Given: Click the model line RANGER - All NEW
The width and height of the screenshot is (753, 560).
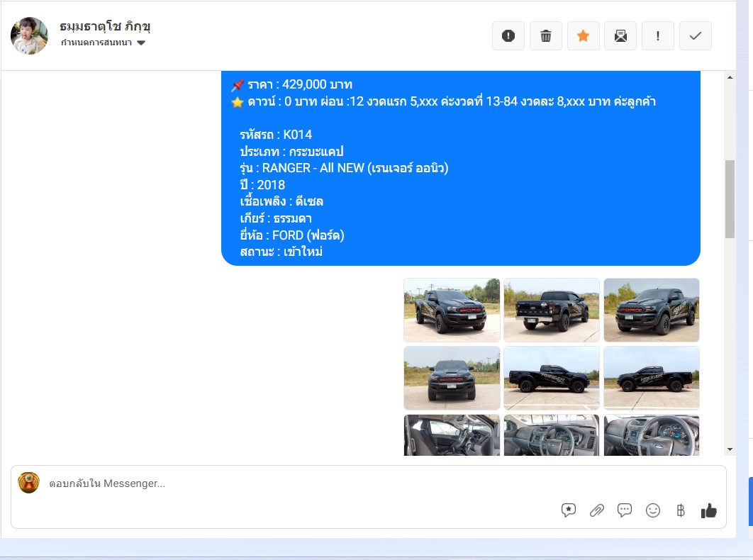Looking at the screenshot, I should point(345,168).
